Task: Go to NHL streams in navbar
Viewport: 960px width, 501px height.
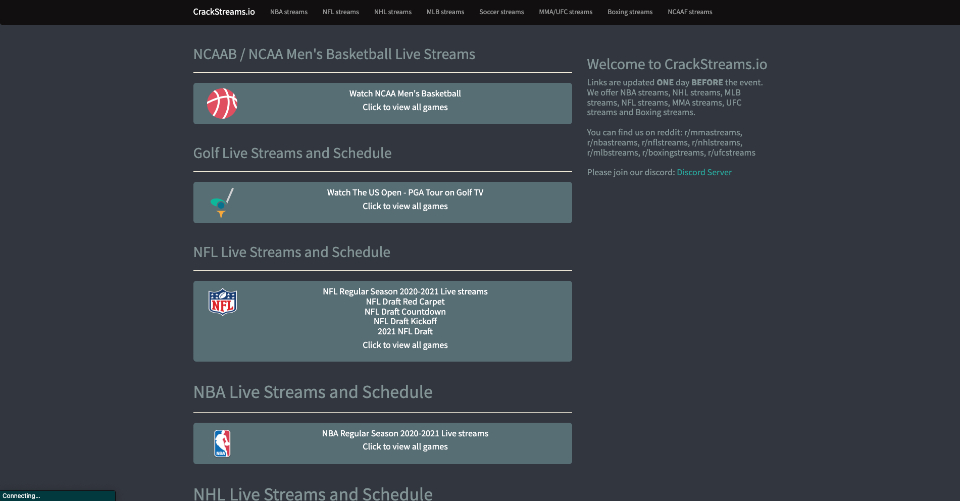Action: point(393,12)
